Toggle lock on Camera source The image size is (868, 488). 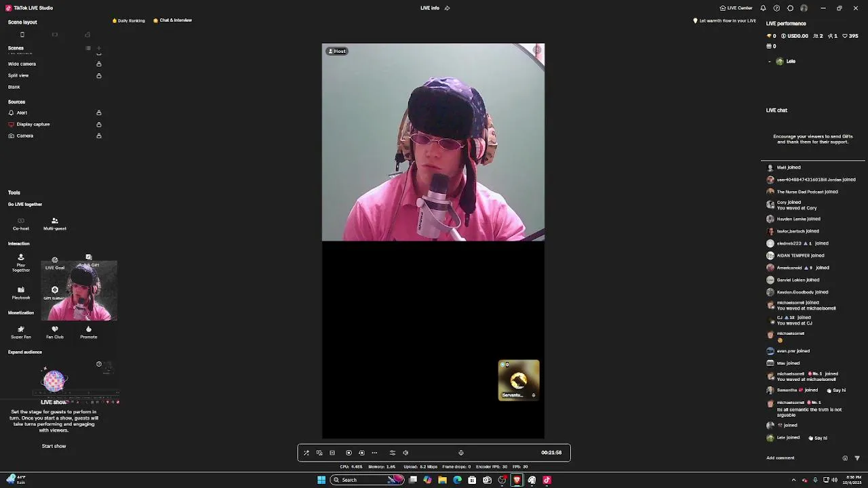[99, 136]
